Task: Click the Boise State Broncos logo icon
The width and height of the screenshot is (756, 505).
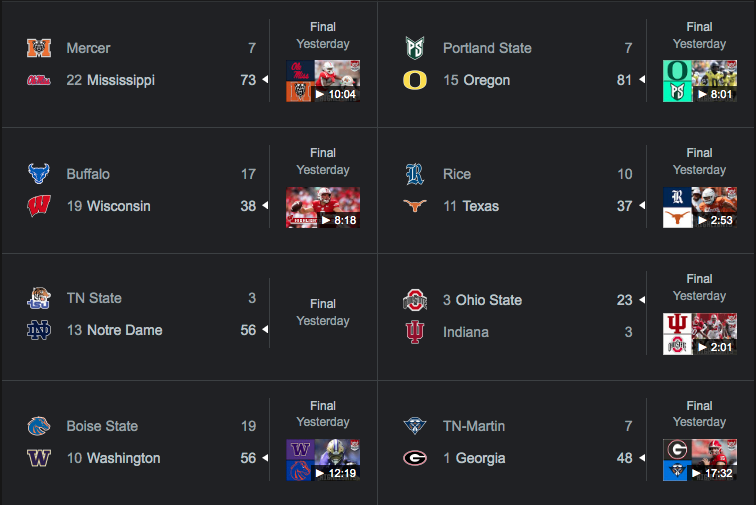Action: 38,426
